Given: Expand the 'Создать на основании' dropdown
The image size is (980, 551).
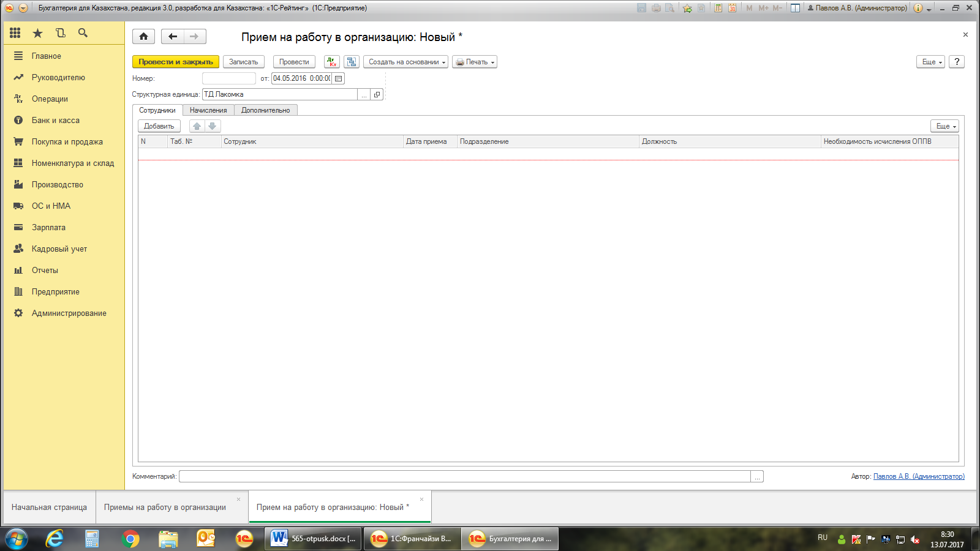Looking at the screenshot, I should tap(405, 62).
